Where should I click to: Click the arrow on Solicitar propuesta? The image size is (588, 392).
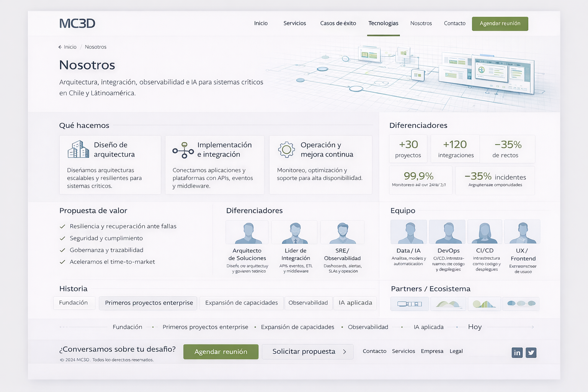click(x=345, y=352)
